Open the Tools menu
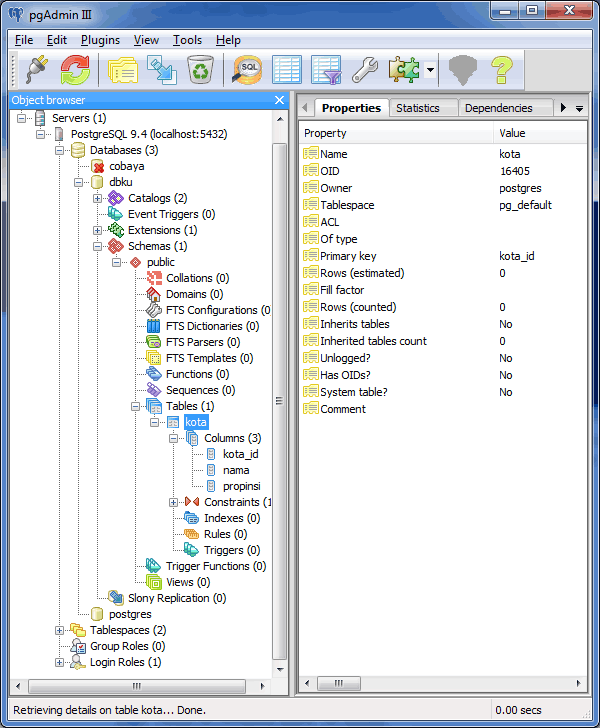The width and height of the screenshot is (600, 728). point(187,40)
